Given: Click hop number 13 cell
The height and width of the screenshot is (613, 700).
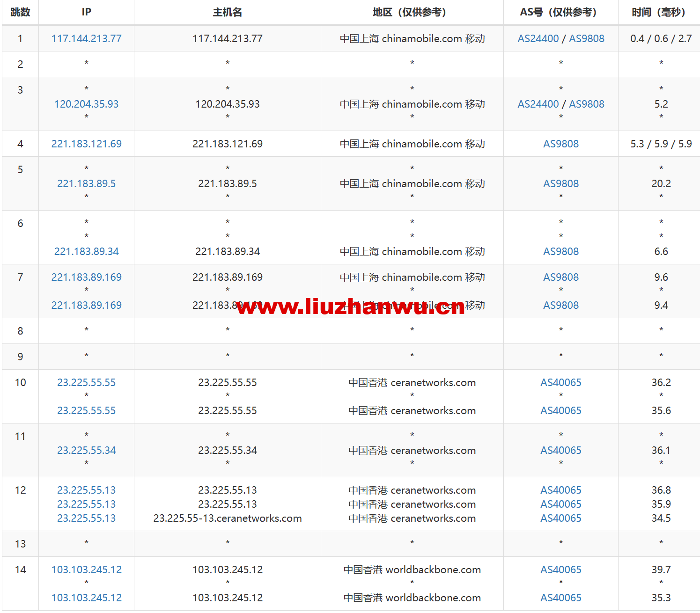Looking at the screenshot, I should pos(20,544).
